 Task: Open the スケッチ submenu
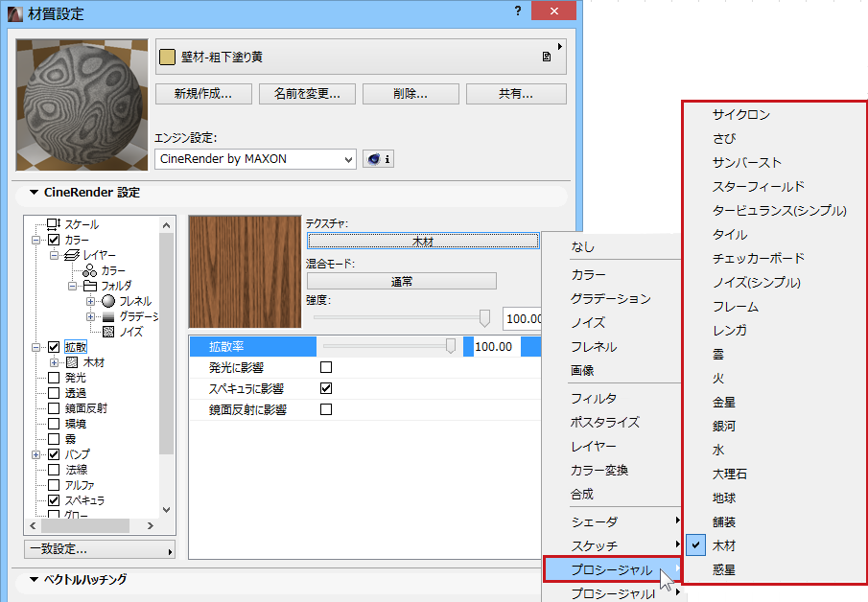click(x=611, y=546)
